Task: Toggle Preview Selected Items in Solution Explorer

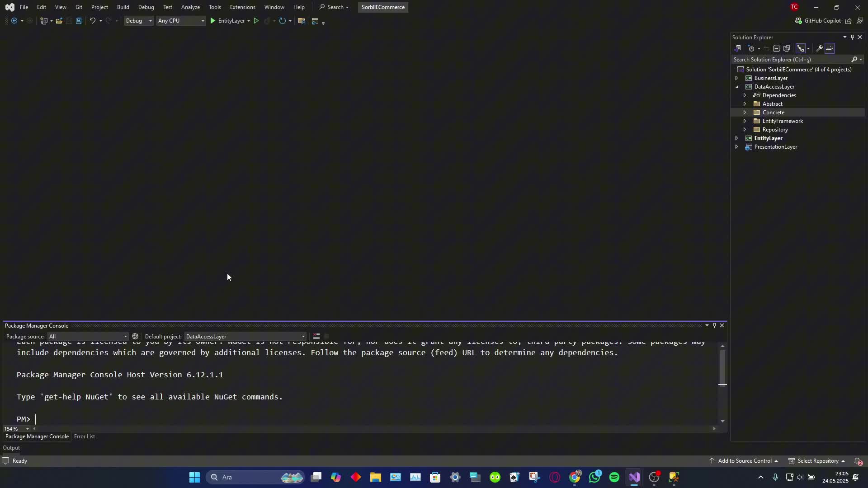Action: [830, 48]
